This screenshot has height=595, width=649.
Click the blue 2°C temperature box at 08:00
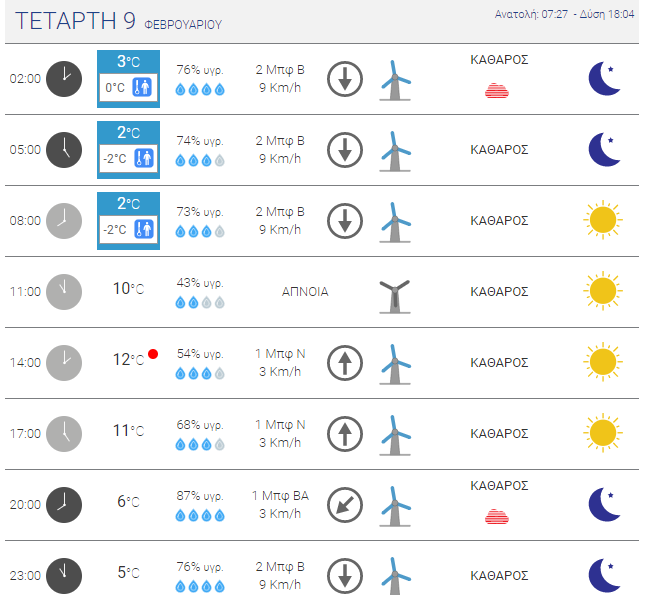point(128,221)
